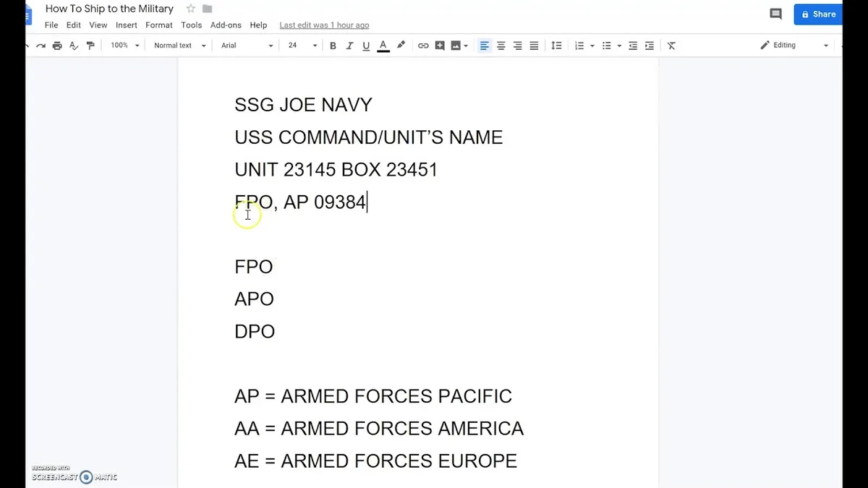Click the line 'UNIT 23145 BOX 23451'

[x=336, y=170]
